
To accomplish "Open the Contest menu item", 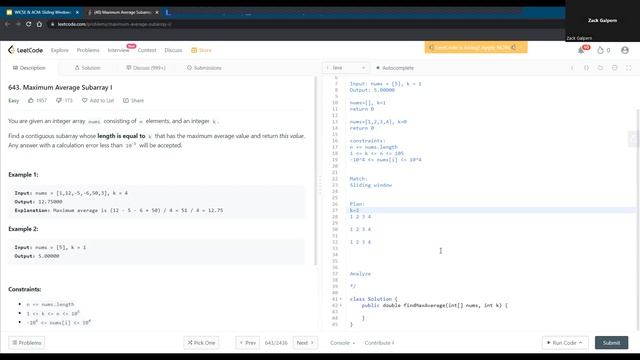I will [x=147, y=50].
